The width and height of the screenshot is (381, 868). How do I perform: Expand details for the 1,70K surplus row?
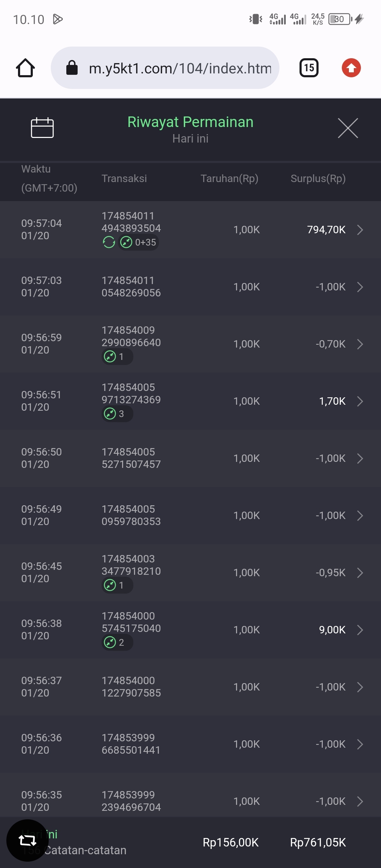[360, 401]
